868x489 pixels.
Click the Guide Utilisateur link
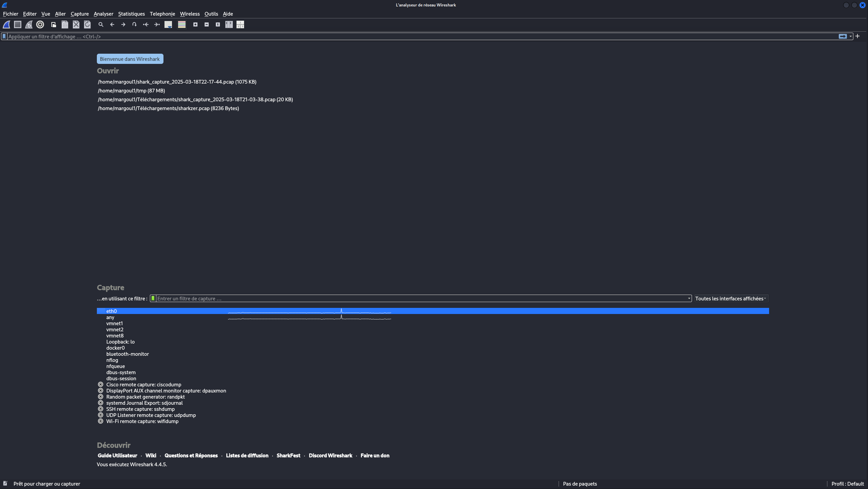point(117,455)
